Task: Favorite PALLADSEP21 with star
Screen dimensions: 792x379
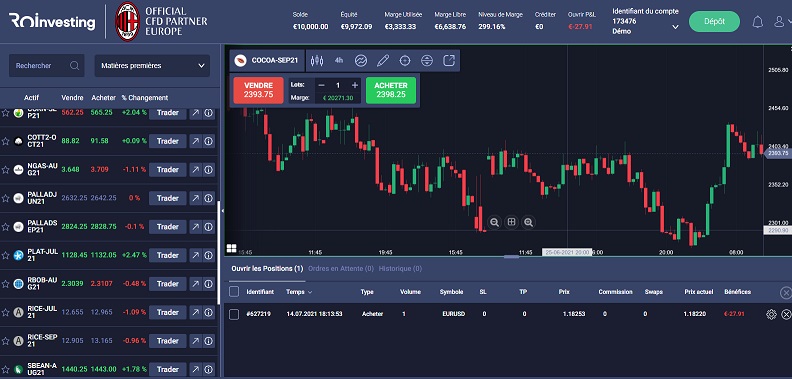Action: (x=5, y=227)
